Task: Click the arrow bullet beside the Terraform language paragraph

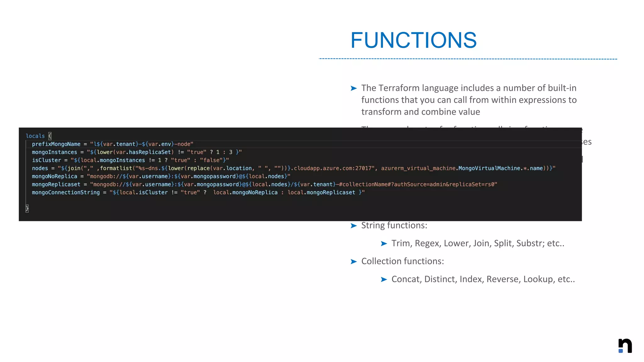Action: [x=353, y=88]
